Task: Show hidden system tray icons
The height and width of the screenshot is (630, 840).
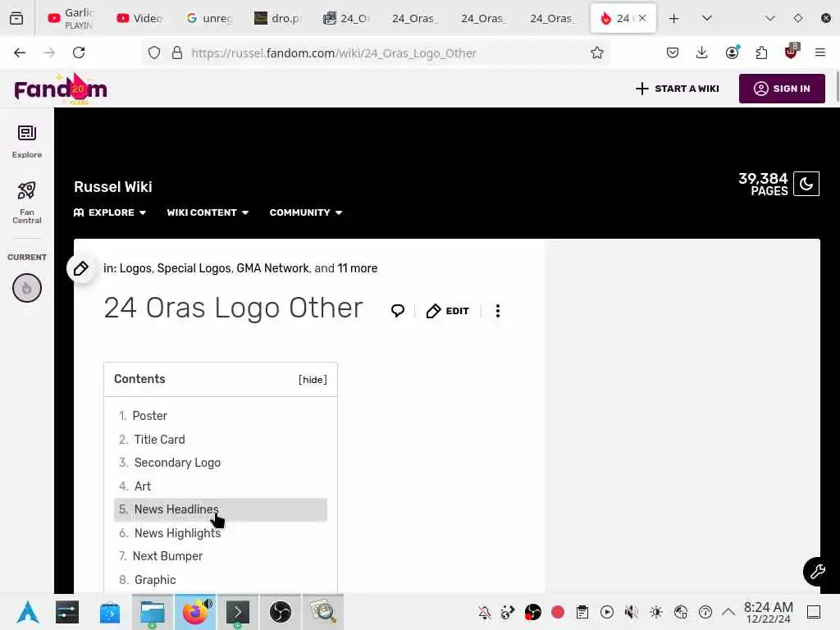Action: pos(728,612)
